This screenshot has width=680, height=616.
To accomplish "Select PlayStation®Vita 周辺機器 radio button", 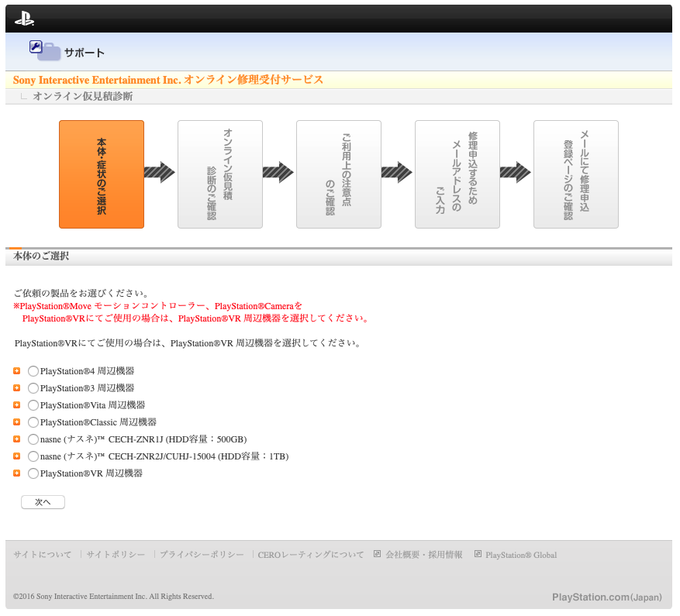I will click(x=33, y=405).
